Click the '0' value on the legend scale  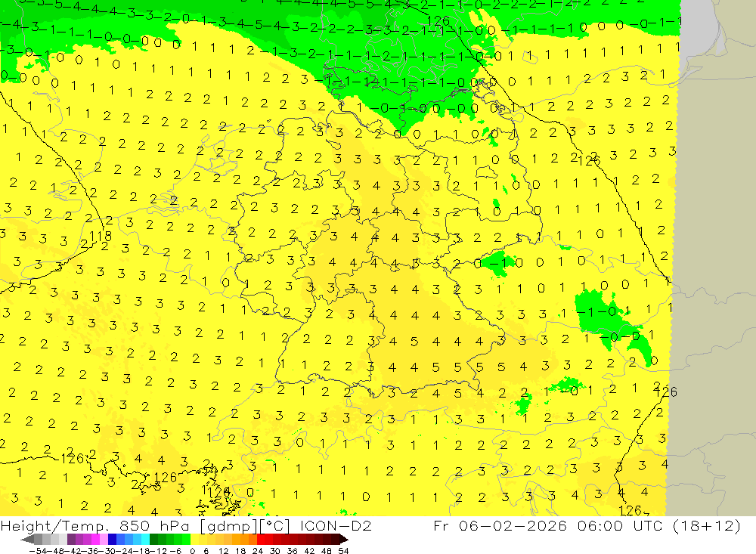tap(192, 551)
